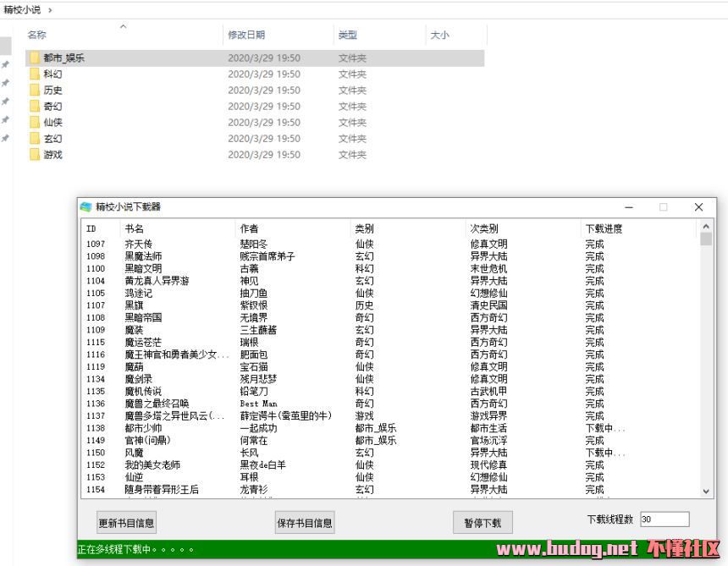
Task: Click the 都市_娱乐 folder icon
Action: (35, 58)
